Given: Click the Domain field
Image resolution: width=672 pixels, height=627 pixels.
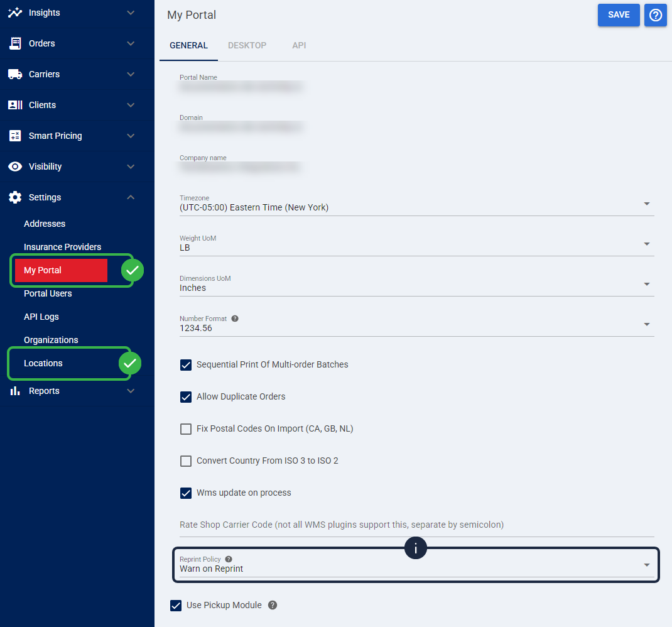Looking at the screenshot, I should [x=241, y=124].
